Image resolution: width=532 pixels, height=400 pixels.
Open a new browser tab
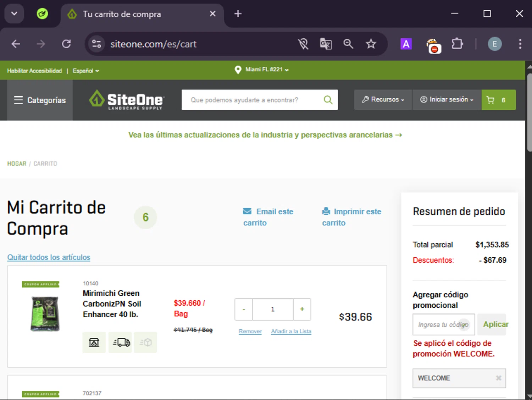[x=238, y=14]
